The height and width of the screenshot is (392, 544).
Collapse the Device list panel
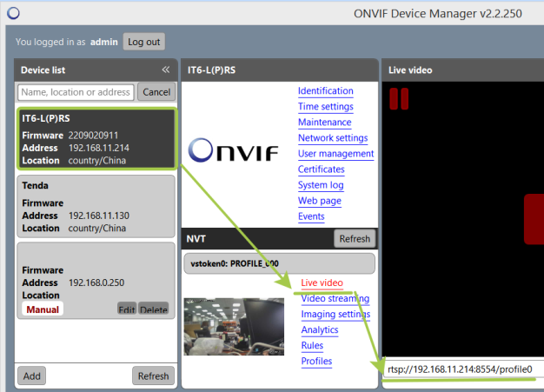tap(165, 70)
